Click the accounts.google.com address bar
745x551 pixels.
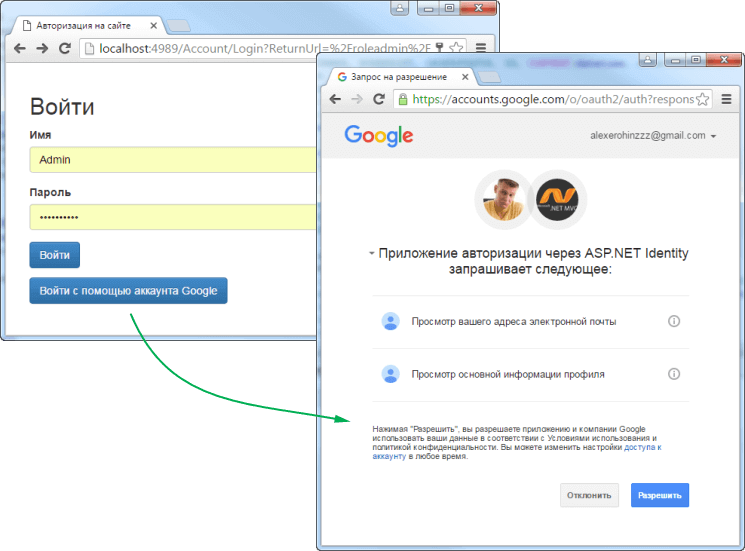click(x=553, y=99)
